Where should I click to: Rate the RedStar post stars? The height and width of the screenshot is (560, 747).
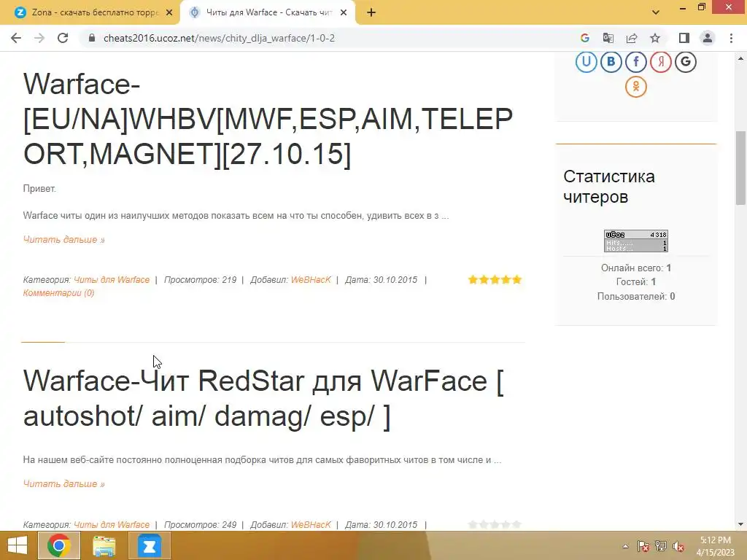(495, 524)
